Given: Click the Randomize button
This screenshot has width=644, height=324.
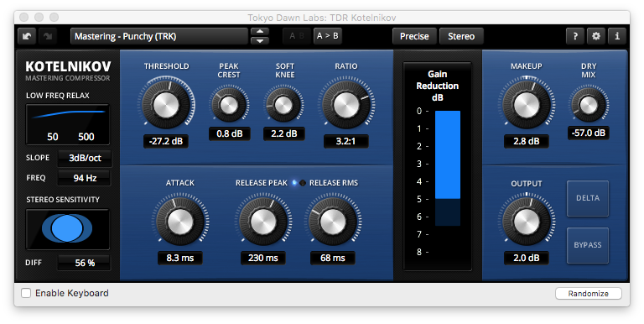Looking at the screenshot, I should 588,294.
